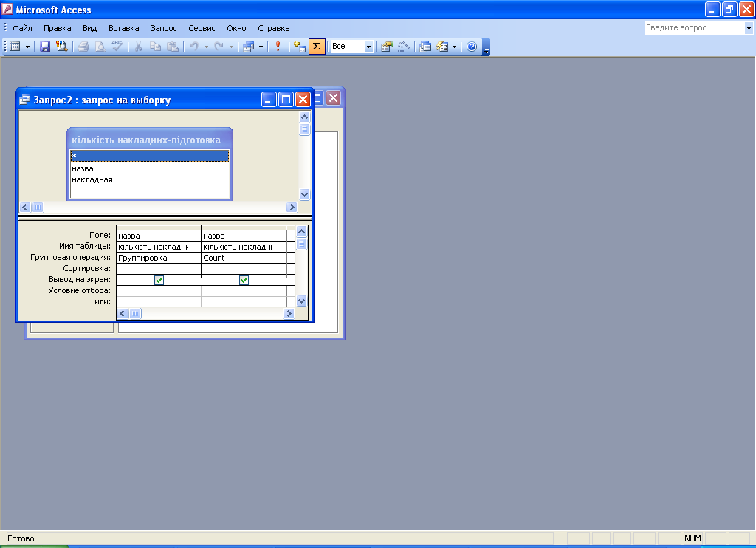Click the Copy icon
The image size is (756, 548).
pyautogui.click(x=155, y=47)
